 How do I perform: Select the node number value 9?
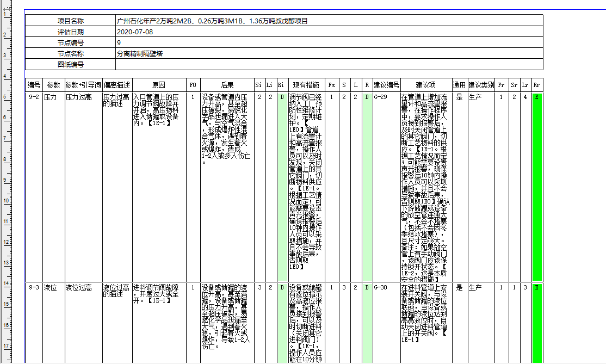[x=119, y=42]
